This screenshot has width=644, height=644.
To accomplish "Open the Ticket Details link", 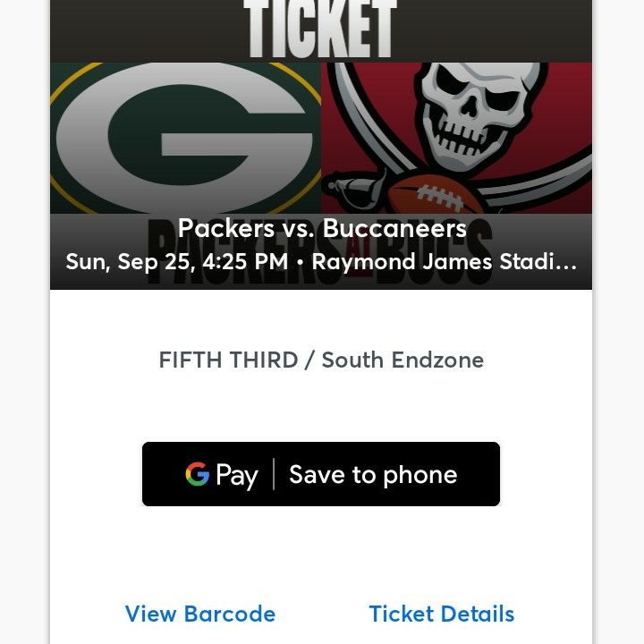I will pos(442,614).
